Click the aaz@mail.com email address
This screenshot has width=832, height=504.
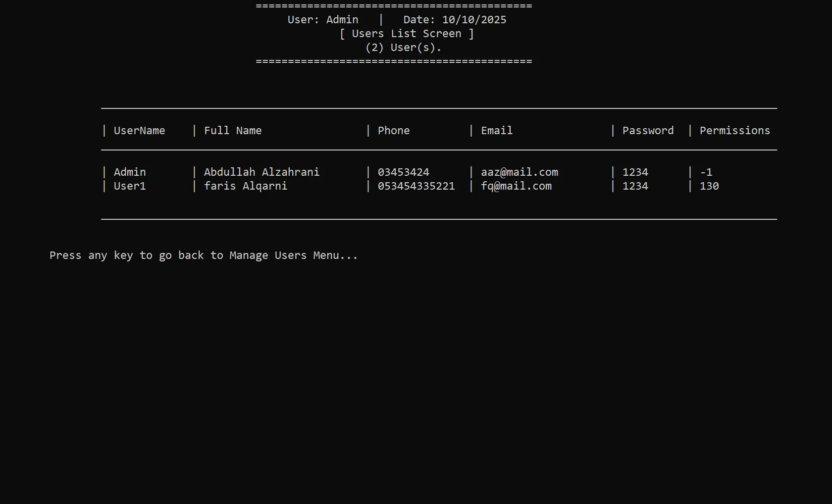click(x=520, y=172)
